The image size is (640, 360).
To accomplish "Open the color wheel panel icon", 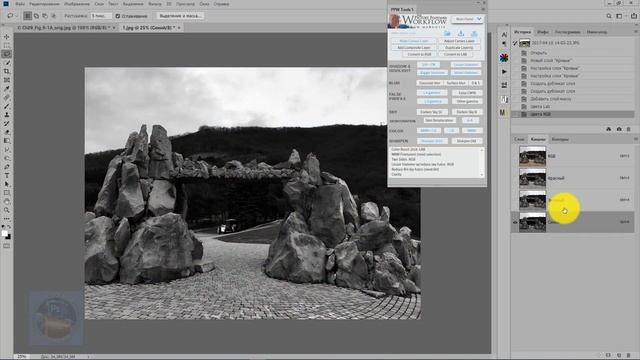I will point(504,58).
